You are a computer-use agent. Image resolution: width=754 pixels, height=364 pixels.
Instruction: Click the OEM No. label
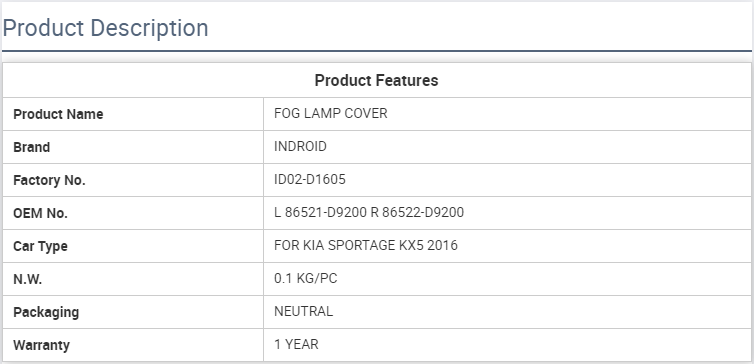[x=40, y=213]
